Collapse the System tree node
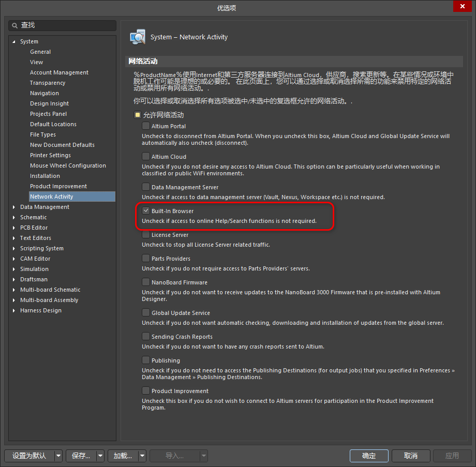 pos(13,41)
